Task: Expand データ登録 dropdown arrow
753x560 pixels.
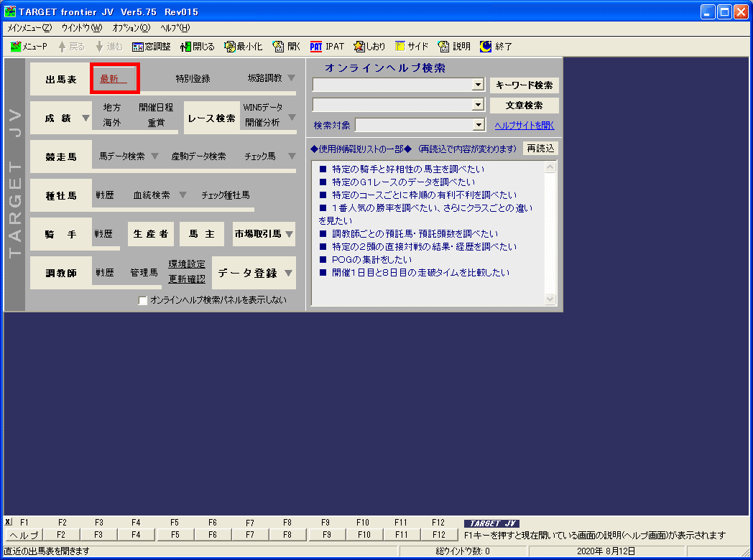Action: point(288,273)
